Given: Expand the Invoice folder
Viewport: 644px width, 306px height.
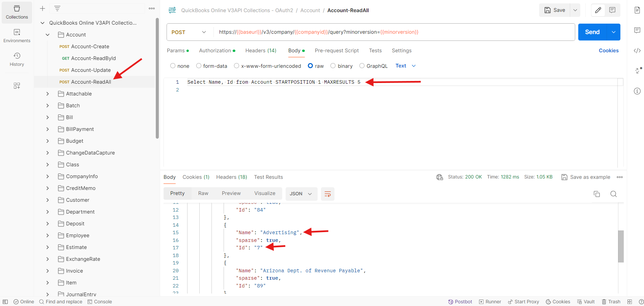Looking at the screenshot, I should [x=48, y=271].
